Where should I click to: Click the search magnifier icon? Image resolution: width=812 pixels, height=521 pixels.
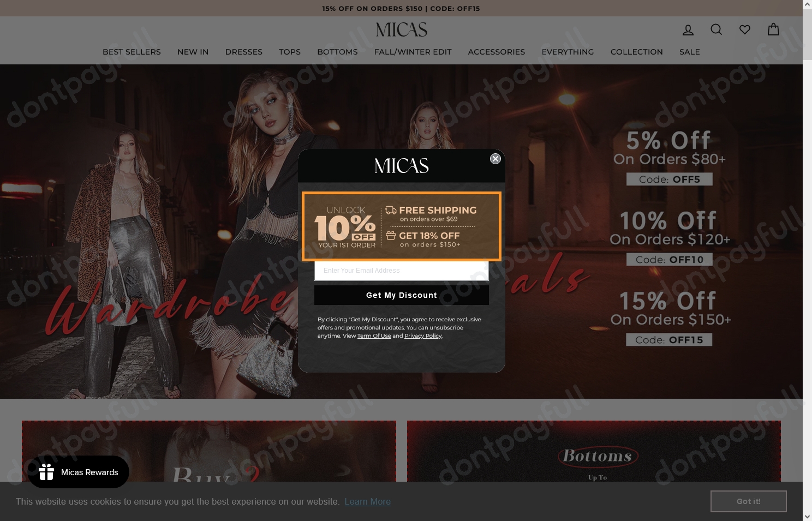pyautogui.click(x=716, y=29)
